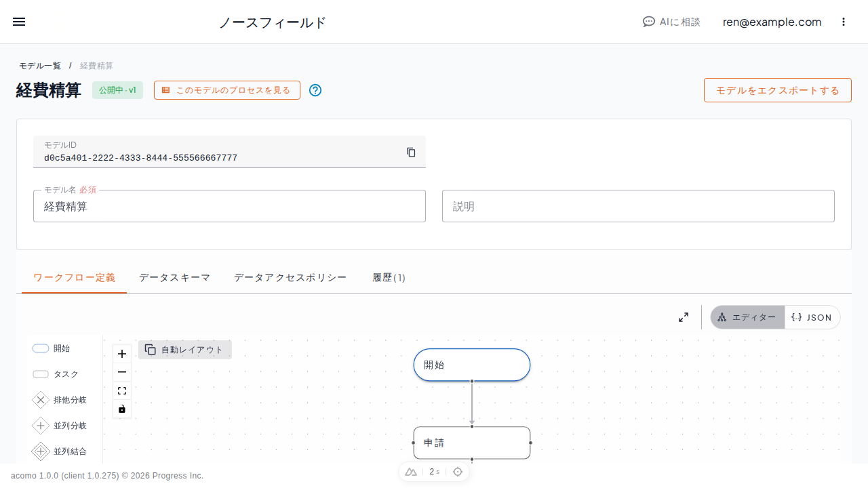868x488 pixels.
Task: Open the kebab menu beside ren@example.com
Action: (844, 22)
